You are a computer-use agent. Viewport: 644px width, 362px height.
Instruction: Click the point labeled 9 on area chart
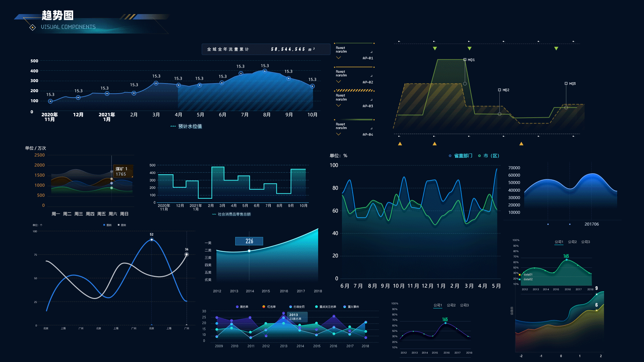[597, 294]
